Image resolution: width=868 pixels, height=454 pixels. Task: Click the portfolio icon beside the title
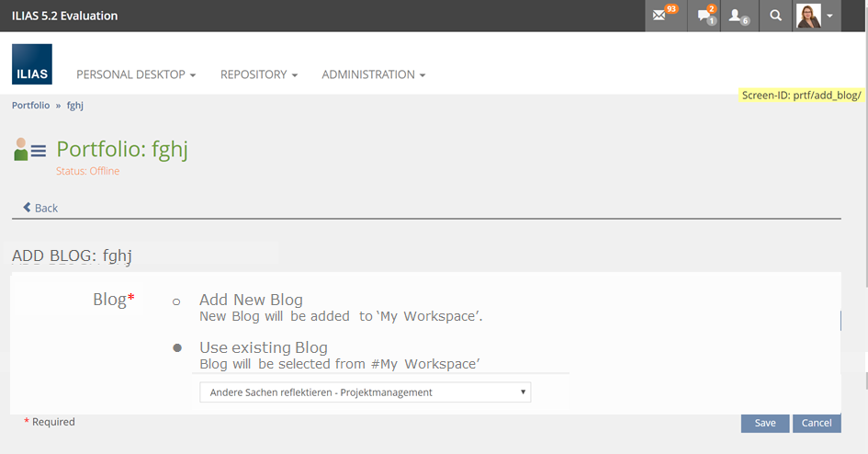pos(29,150)
